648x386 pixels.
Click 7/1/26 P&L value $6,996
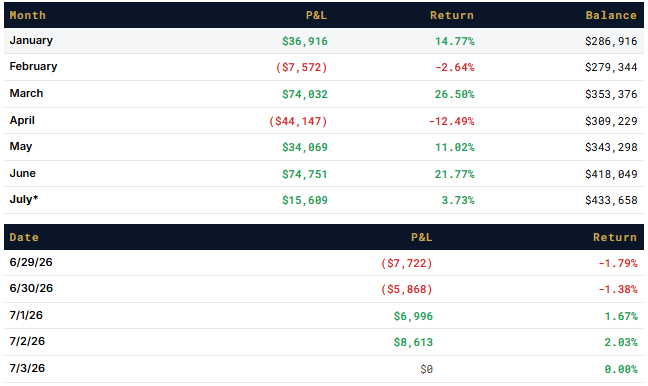click(413, 316)
